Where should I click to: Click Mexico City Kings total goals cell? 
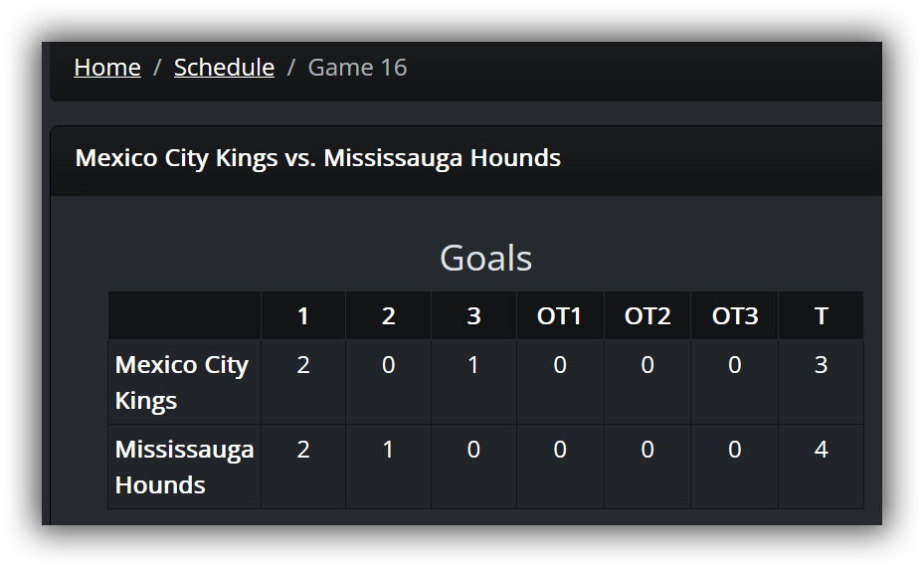coord(821,382)
